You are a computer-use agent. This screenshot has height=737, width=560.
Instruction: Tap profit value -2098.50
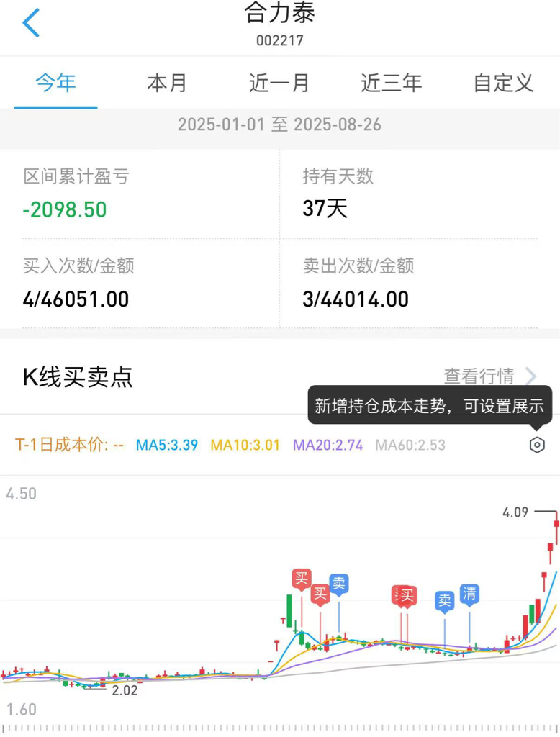click(x=65, y=209)
